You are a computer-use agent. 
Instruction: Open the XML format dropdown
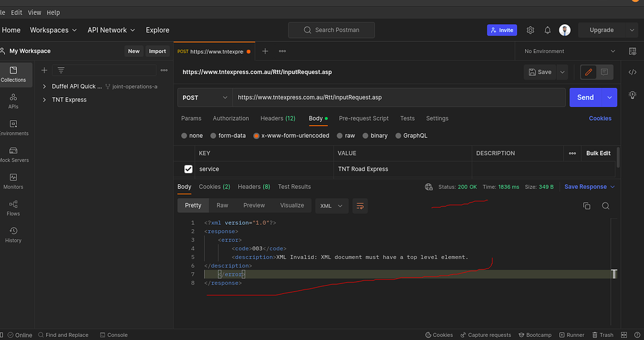pos(332,205)
